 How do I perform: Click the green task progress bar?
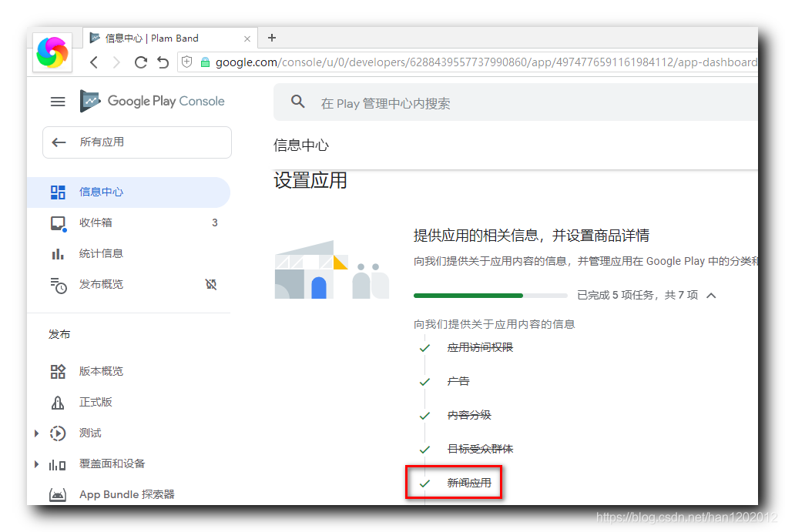tap(490, 296)
